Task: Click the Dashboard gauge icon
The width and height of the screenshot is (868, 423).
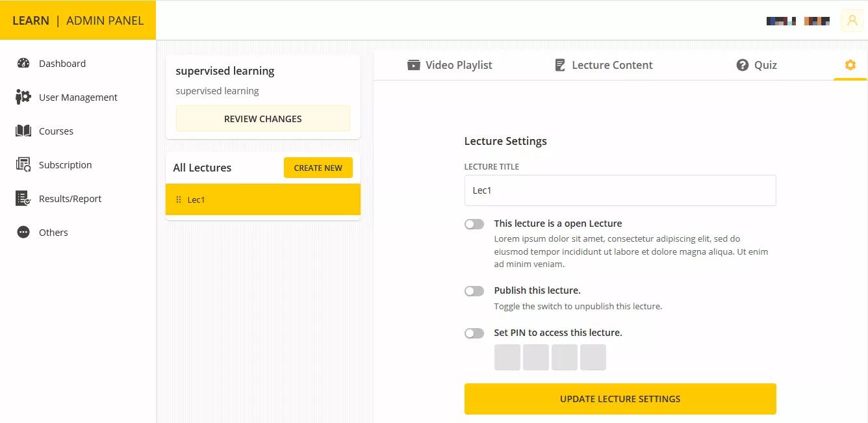Action: (23, 64)
